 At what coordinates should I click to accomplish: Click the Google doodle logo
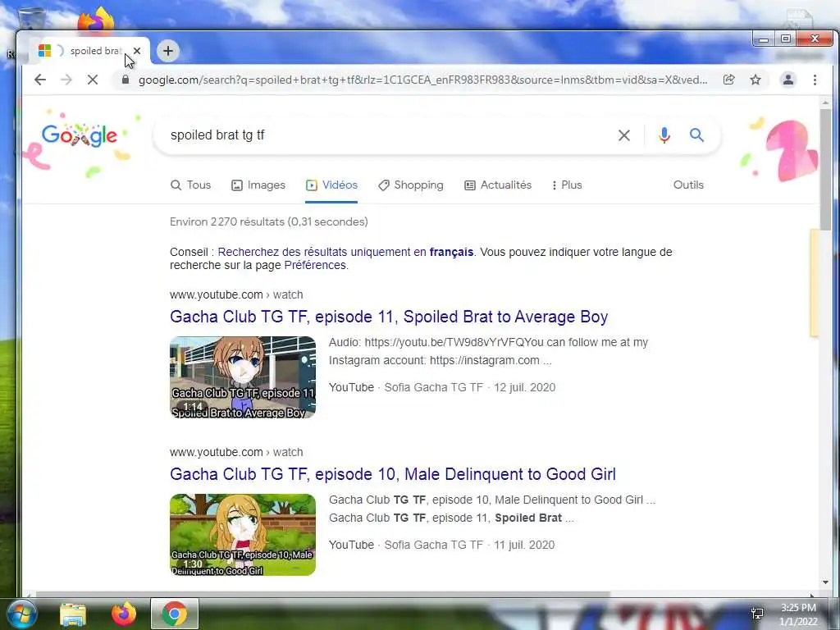click(x=80, y=135)
